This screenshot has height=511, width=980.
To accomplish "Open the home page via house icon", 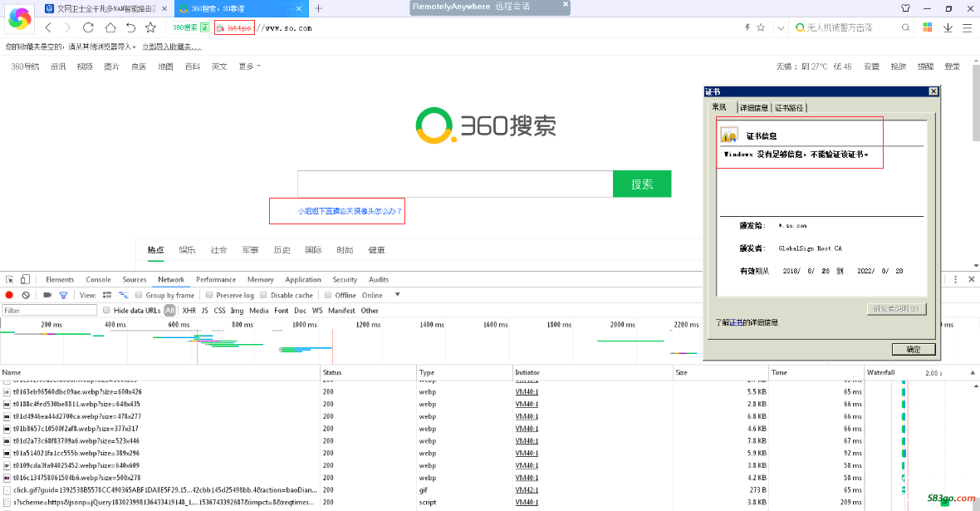I will pos(110,27).
